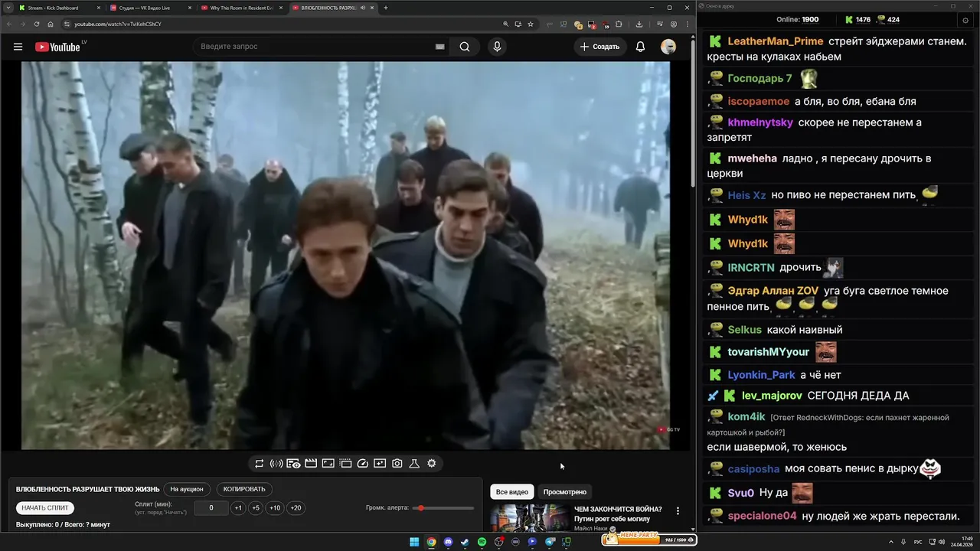The height and width of the screenshot is (551, 980).
Task: Select the Просмотрено filter chip
Action: pyautogui.click(x=565, y=492)
